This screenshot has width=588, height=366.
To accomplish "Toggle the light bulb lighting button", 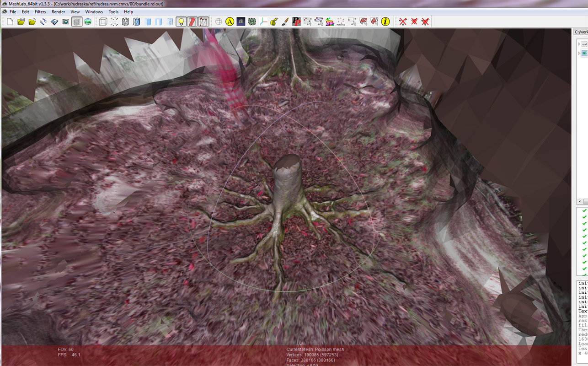I will tap(181, 22).
